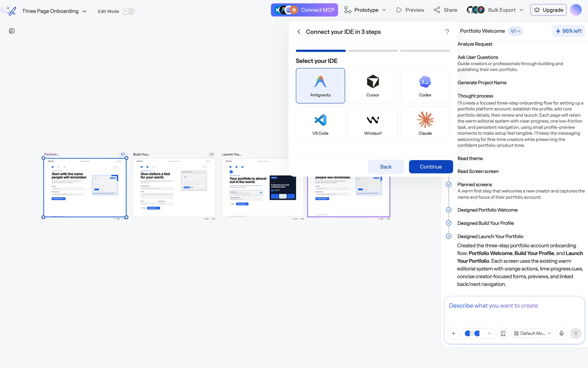Expand the Read theme step

(470, 158)
